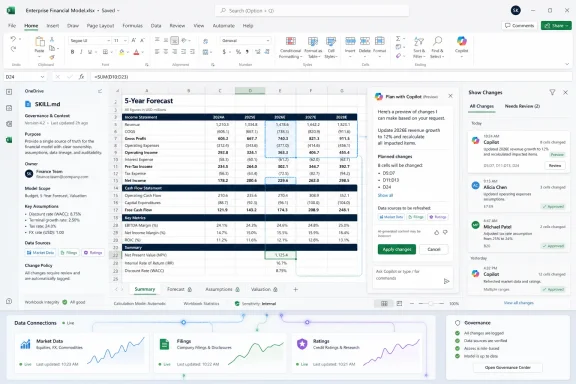Open Sort & Filter options
This screenshot has height=384, width=576.
pos(419,47)
